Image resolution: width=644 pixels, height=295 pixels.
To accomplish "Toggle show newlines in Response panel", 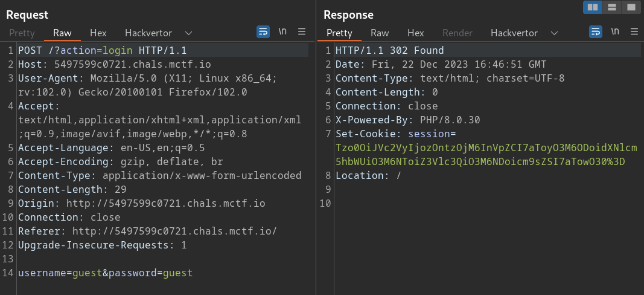I will click(x=615, y=31).
